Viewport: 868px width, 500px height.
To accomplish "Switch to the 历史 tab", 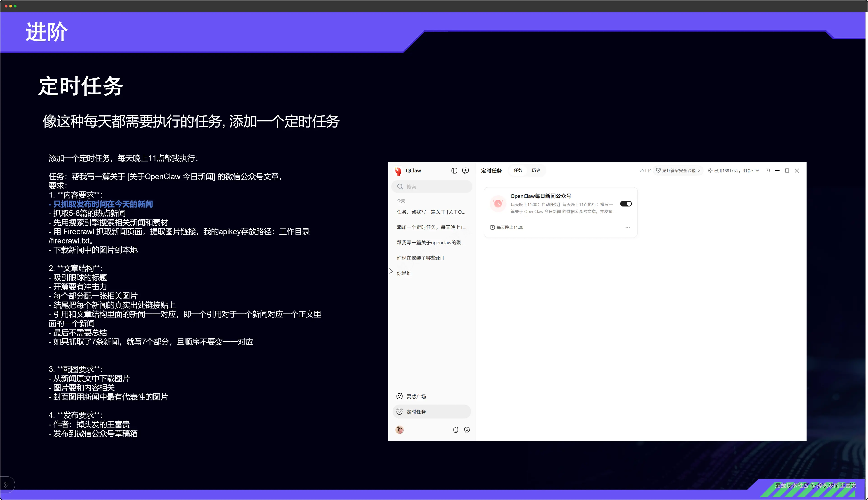I will [x=536, y=171].
